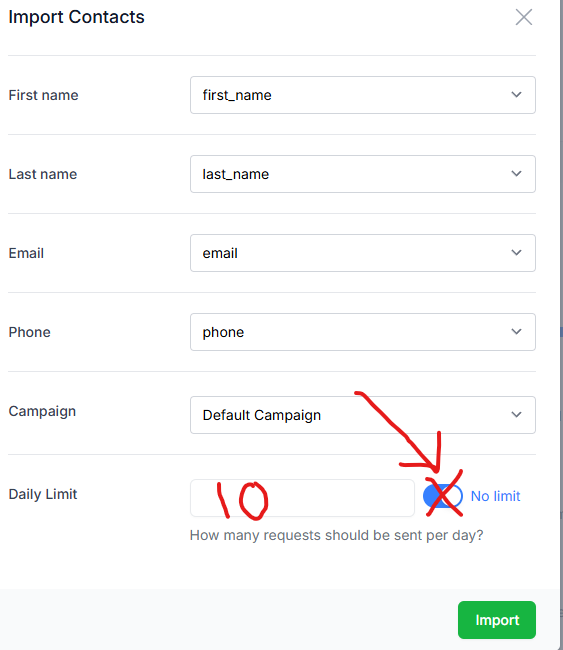563x650 pixels.
Task: Open the Campaign selection dropdown
Action: click(363, 415)
